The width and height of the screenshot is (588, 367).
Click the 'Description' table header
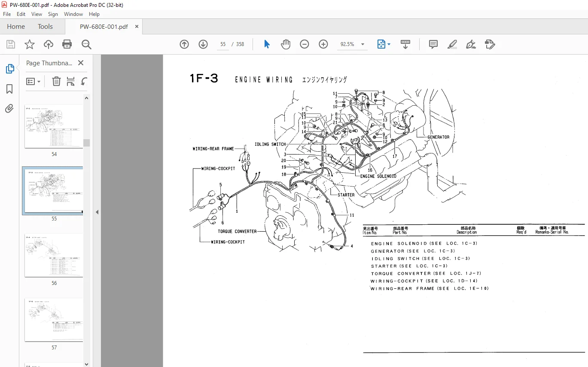466,232
